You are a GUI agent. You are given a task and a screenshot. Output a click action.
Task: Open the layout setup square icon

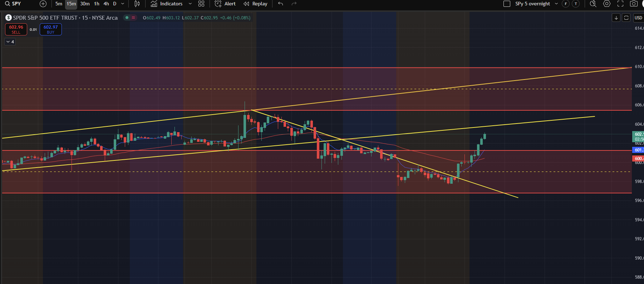pos(507,4)
